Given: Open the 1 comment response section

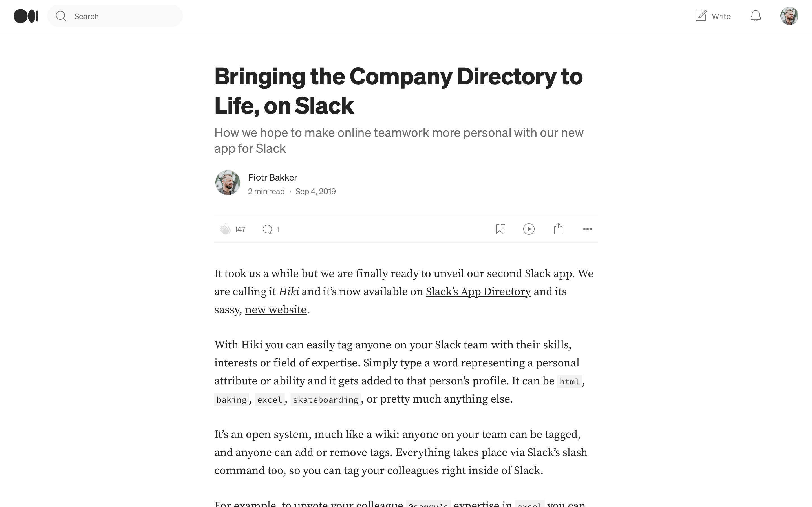Looking at the screenshot, I should [271, 229].
